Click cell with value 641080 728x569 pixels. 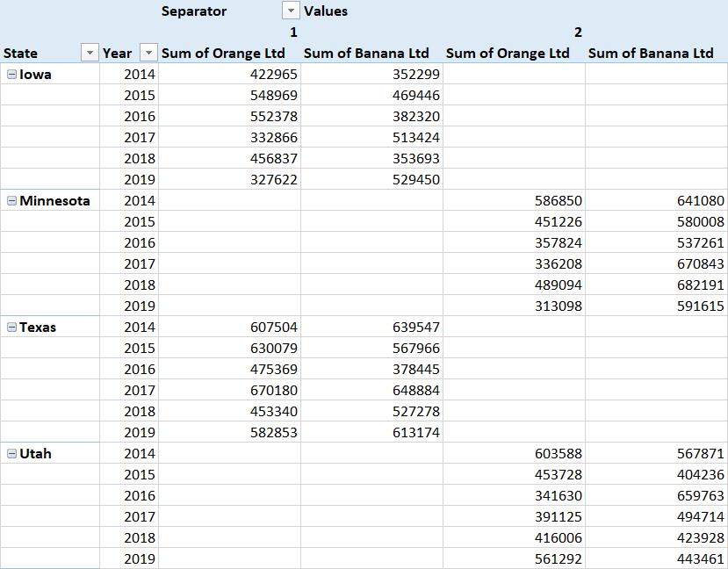657,200
